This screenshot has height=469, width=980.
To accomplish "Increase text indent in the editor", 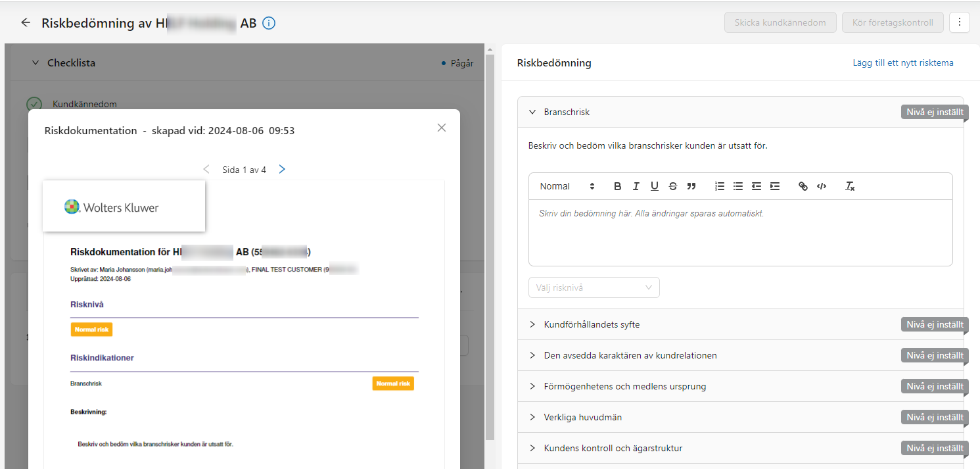I will click(775, 186).
